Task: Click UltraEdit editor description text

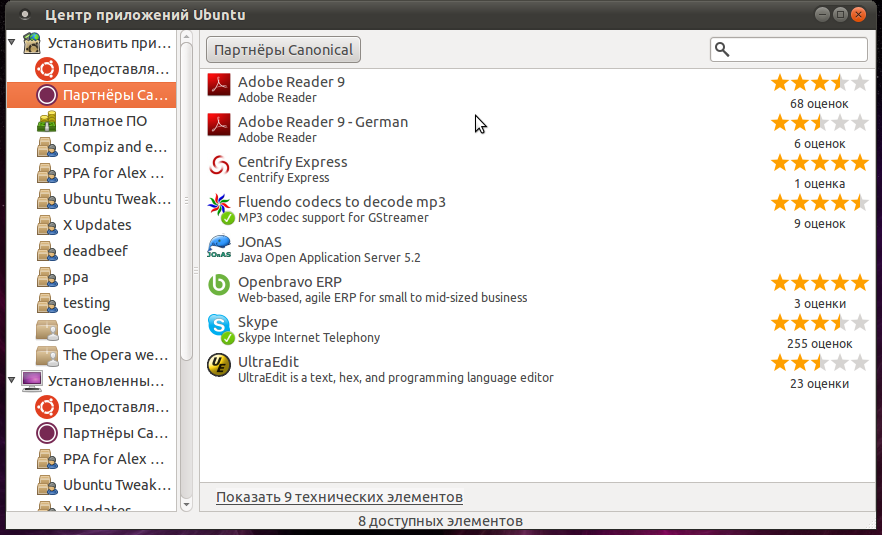Action: (x=395, y=377)
